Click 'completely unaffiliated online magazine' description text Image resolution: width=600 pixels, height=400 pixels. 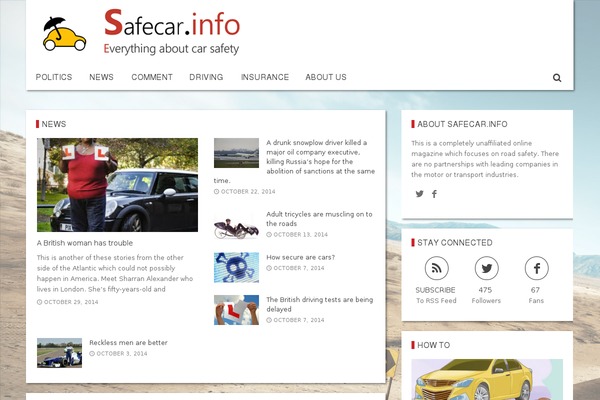pyautogui.click(x=485, y=159)
